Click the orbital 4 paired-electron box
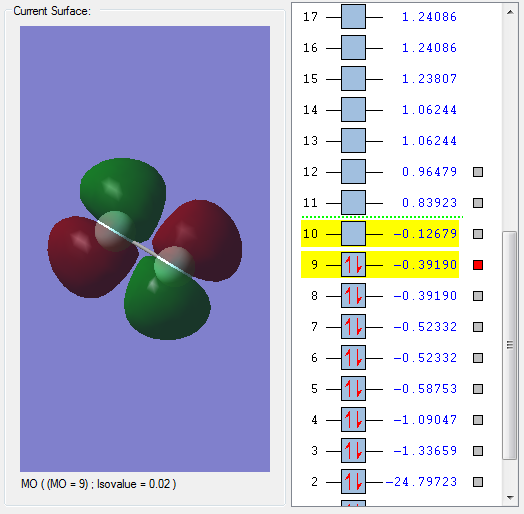This screenshot has height=514, width=524. tap(353, 420)
